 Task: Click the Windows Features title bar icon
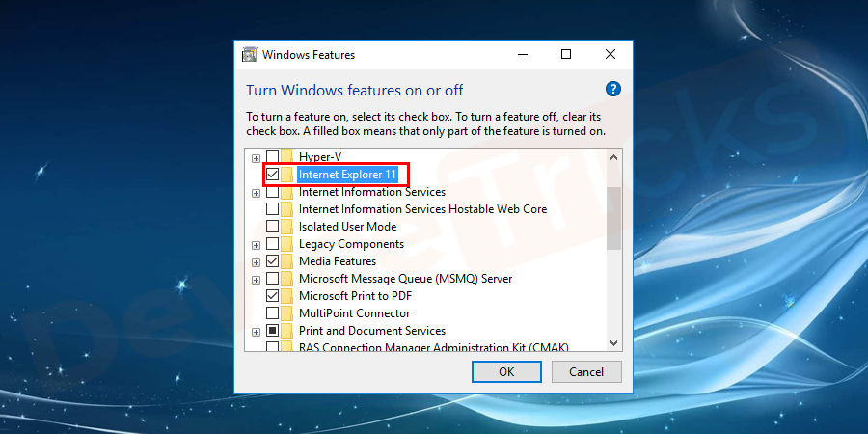pos(250,54)
